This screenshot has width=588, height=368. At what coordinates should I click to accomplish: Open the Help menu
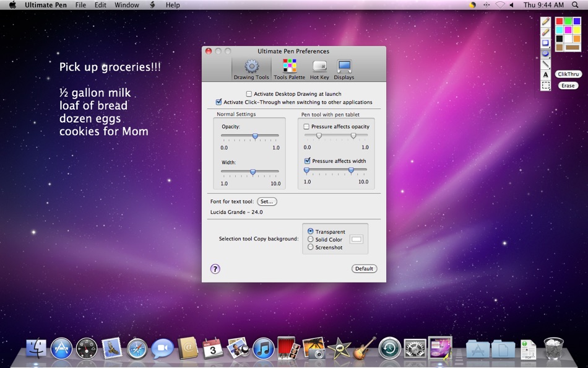(x=173, y=5)
